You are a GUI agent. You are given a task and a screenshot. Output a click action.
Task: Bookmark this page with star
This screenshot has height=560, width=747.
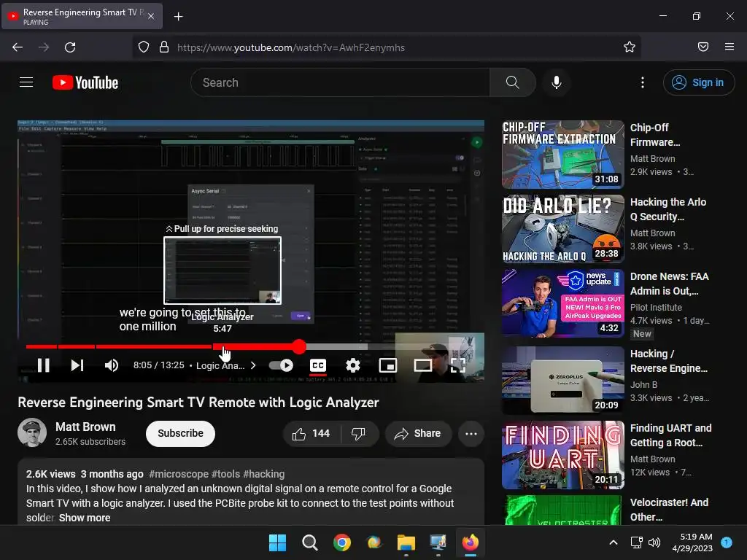coord(630,47)
